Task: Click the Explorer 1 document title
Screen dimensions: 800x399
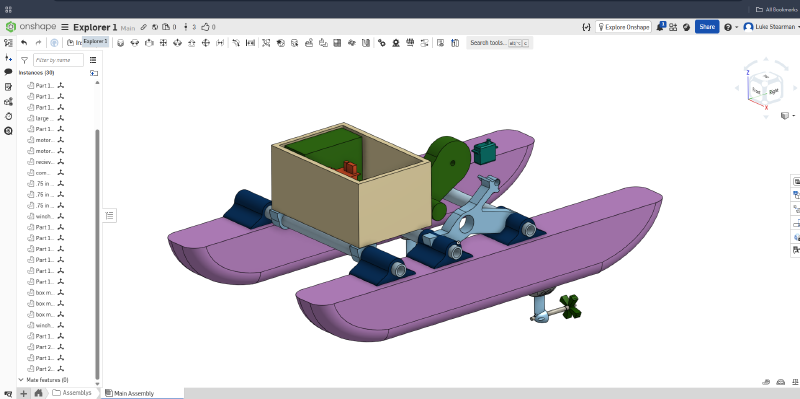Action: click(95, 27)
